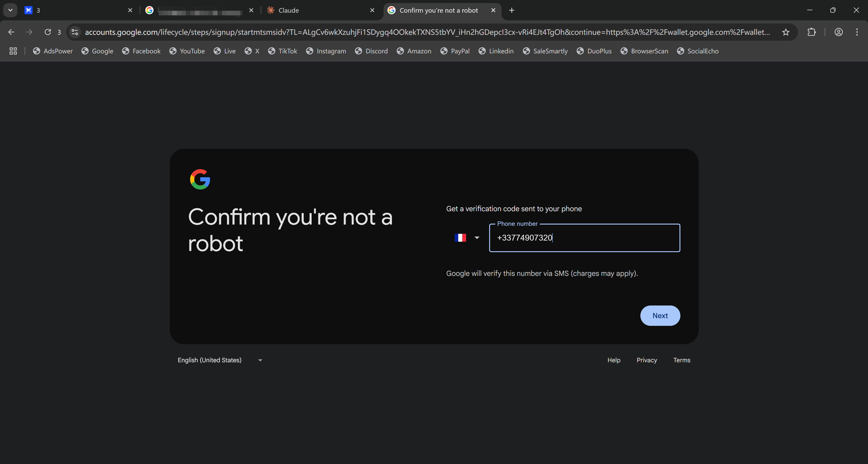The width and height of the screenshot is (868, 464).
Task: Open site information icon in address bar
Action: (x=75, y=32)
